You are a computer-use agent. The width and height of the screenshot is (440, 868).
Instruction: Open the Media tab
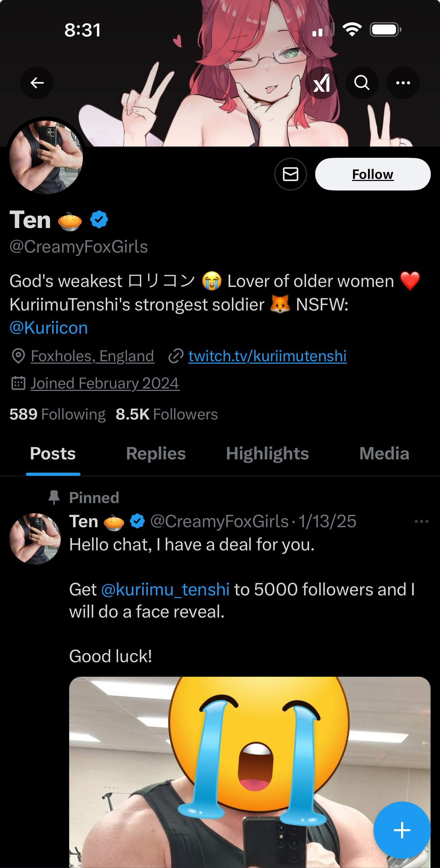(x=384, y=454)
